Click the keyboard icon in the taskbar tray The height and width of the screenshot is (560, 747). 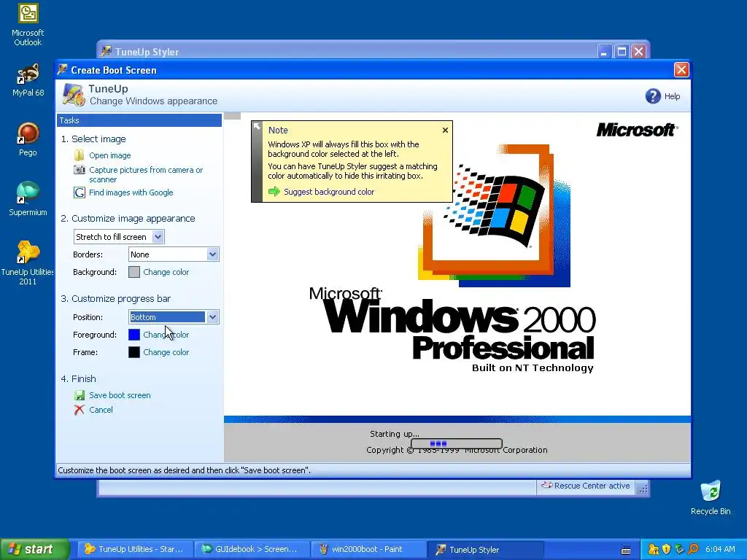626,550
